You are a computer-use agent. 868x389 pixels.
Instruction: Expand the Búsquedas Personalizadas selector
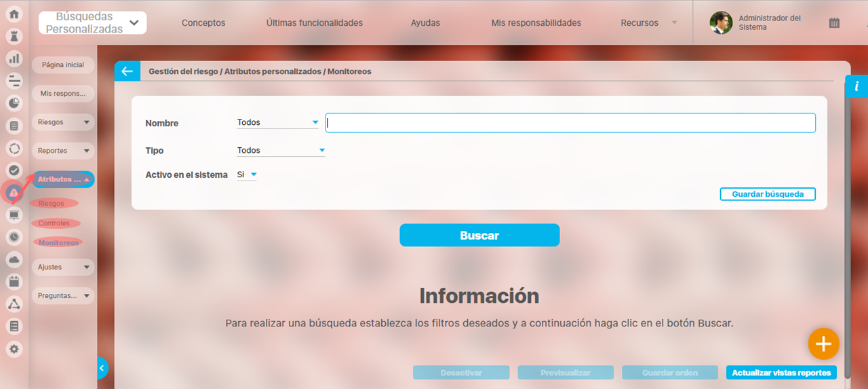coord(93,23)
